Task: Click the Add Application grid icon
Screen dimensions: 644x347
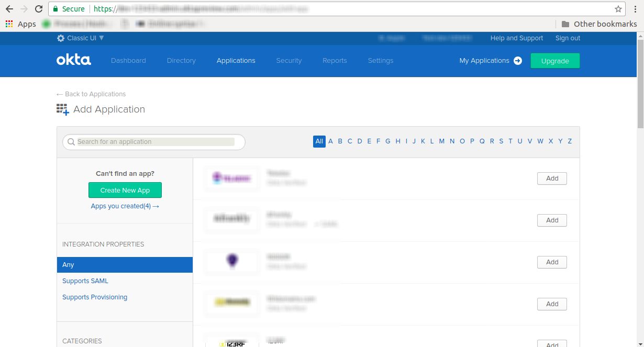Action: click(x=62, y=109)
